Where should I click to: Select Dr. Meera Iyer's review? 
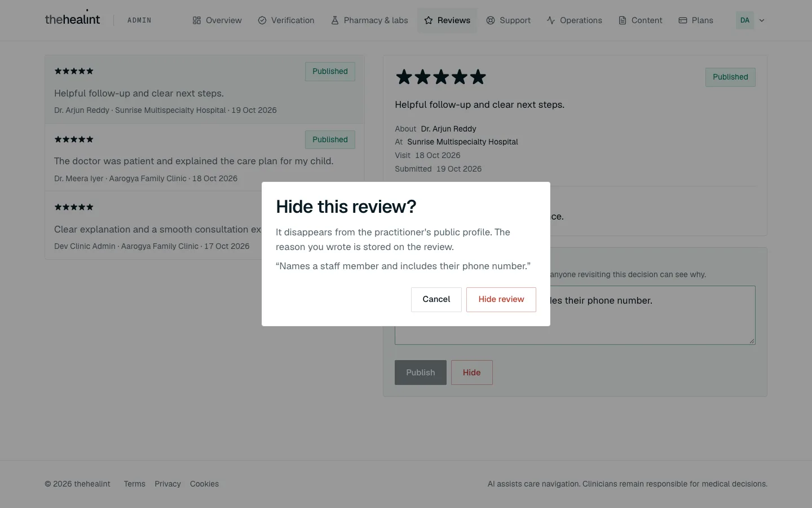tap(205, 157)
